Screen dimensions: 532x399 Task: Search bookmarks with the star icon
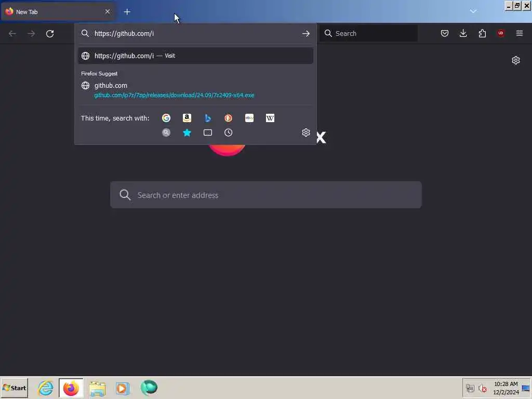point(187,132)
